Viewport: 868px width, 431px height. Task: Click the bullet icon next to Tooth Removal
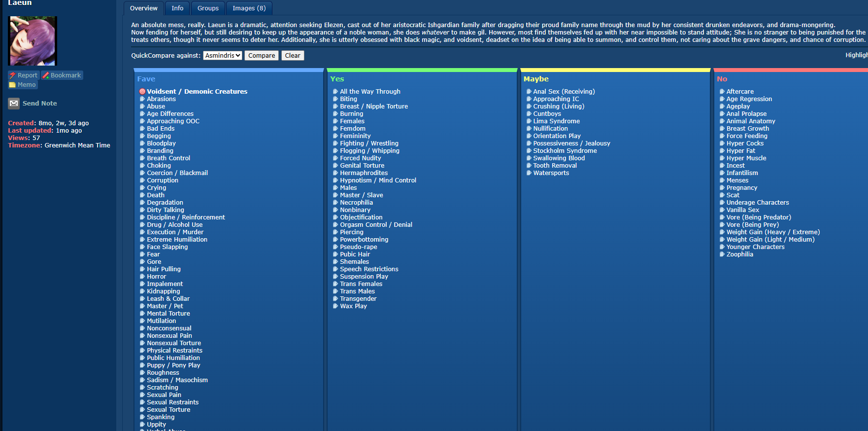click(x=529, y=166)
